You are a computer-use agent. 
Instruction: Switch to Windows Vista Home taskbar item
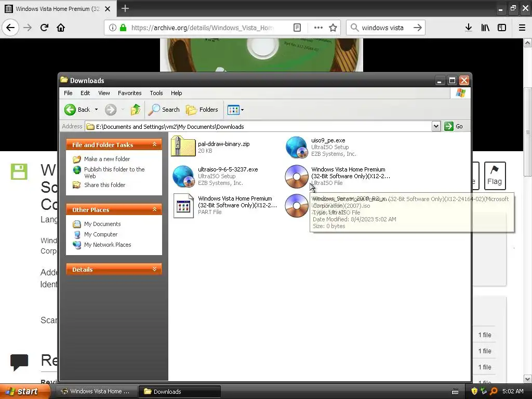(96, 392)
